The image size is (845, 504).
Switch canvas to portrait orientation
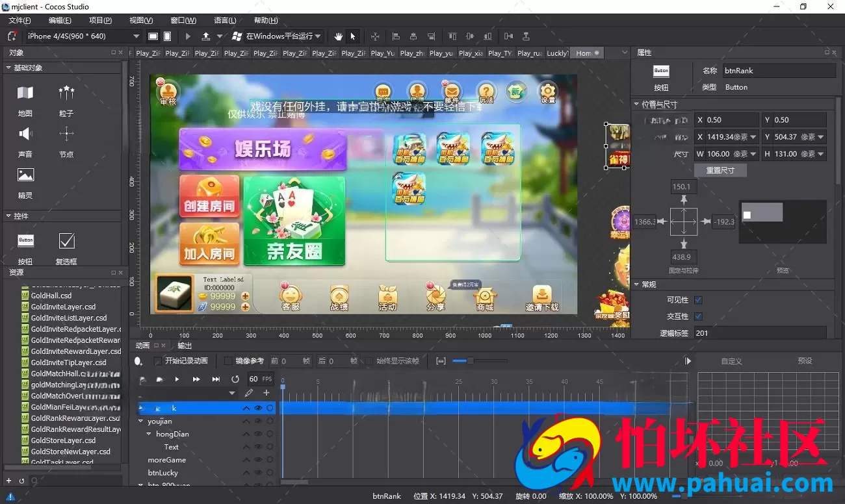(167, 36)
